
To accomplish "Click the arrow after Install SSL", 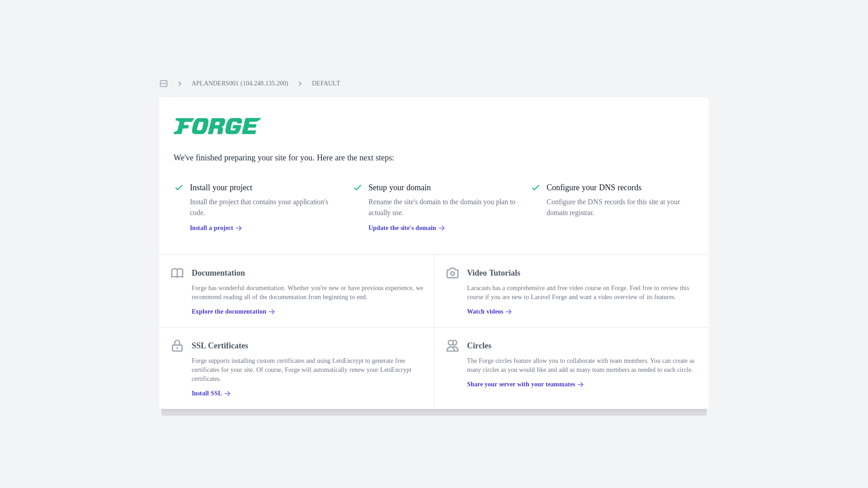I will point(227,394).
